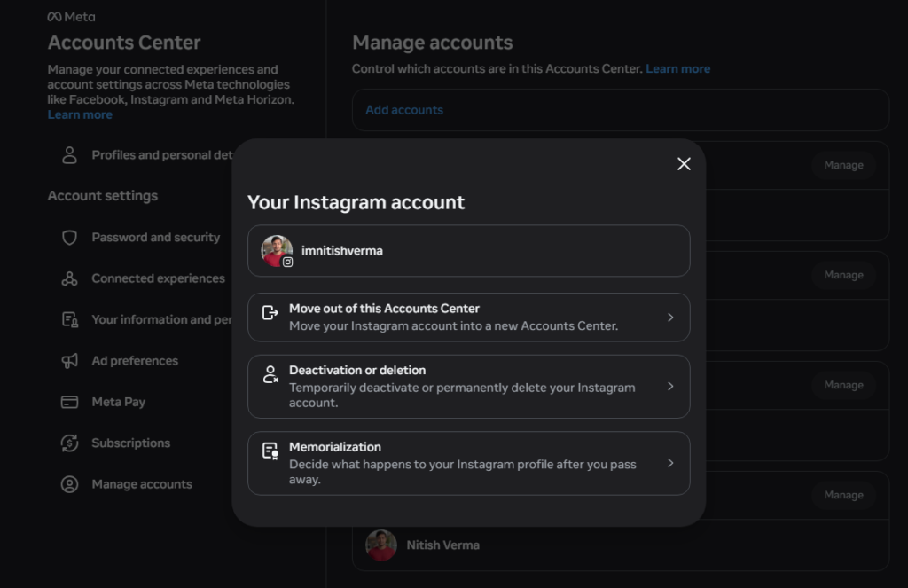Click the Nitish Verma profile picture
The height and width of the screenshot is (588, 908).
(x=381, y=545)
